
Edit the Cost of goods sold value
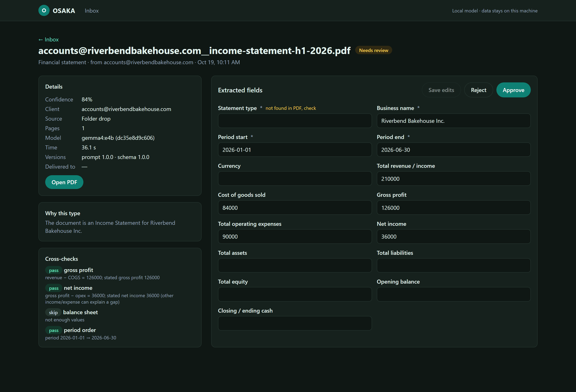click(x=295, y=208)
